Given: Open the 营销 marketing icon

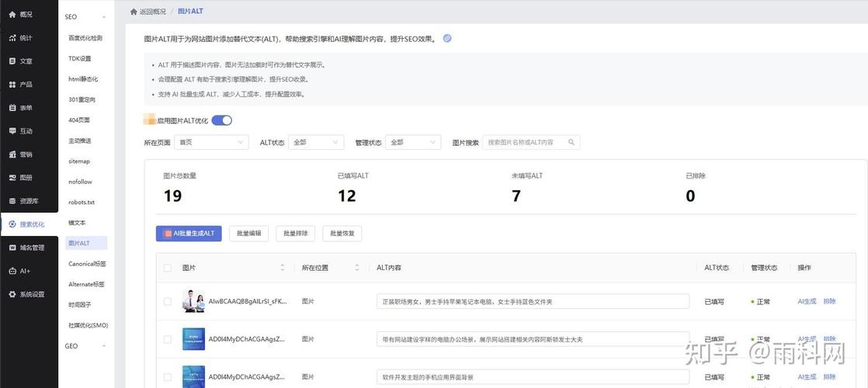Looking at the screenshot, I should pyautogui.click(x=12, y=154).
